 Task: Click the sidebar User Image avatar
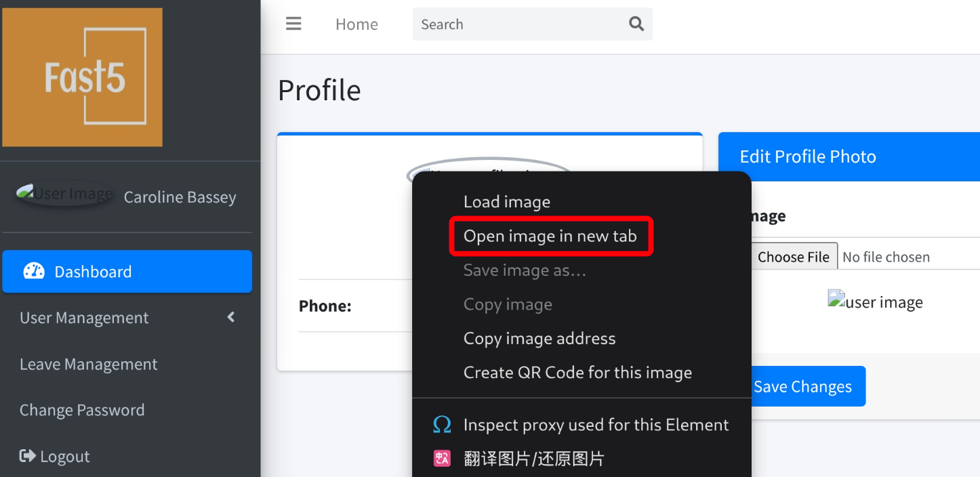65,194
